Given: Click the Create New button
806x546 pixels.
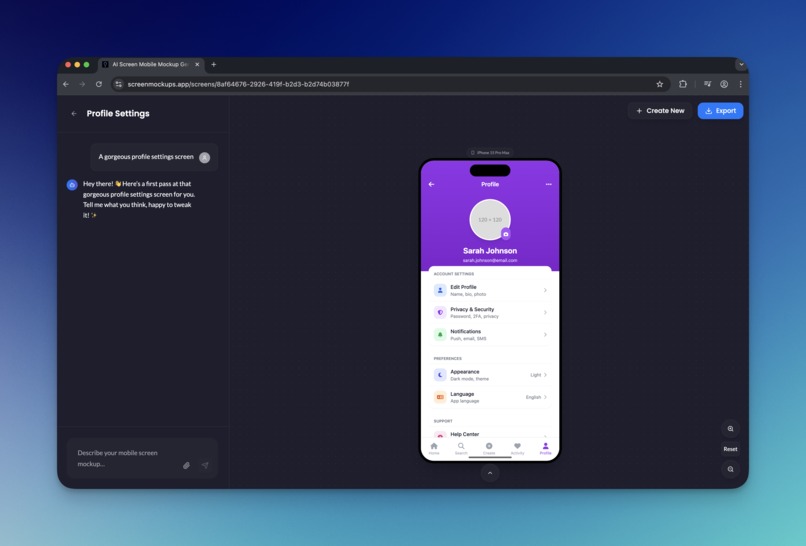Looking at the screenshot, I should tap(660, 111).
